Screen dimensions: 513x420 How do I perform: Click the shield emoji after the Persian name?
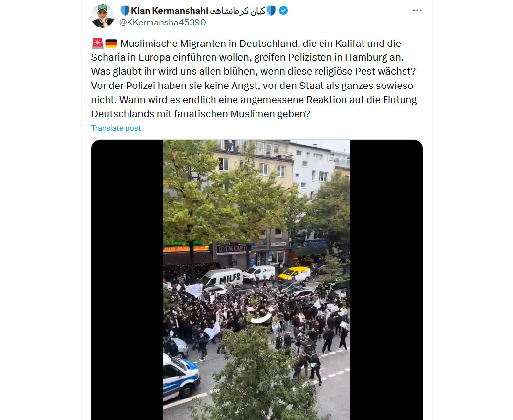(271, 11)
